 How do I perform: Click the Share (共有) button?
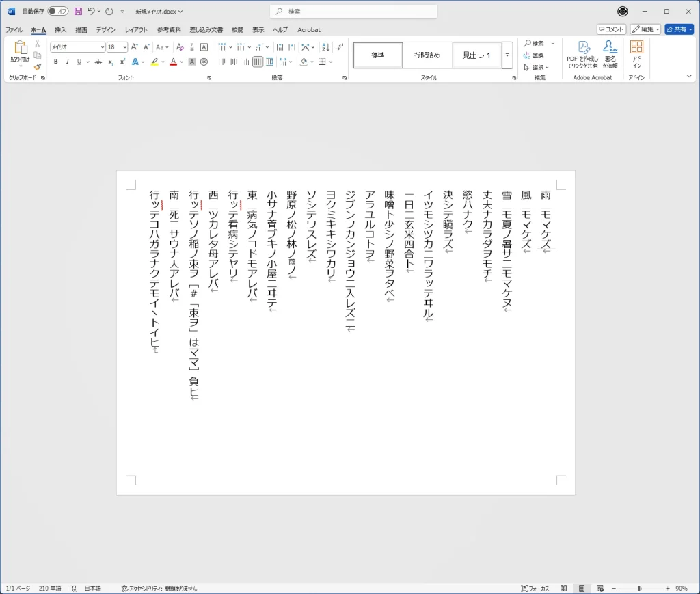tap(679, 29)
